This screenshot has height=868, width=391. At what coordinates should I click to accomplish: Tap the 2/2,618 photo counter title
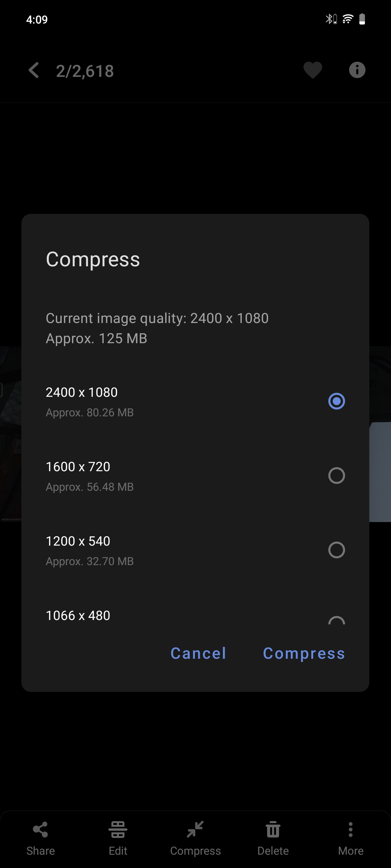pos(85,71)
